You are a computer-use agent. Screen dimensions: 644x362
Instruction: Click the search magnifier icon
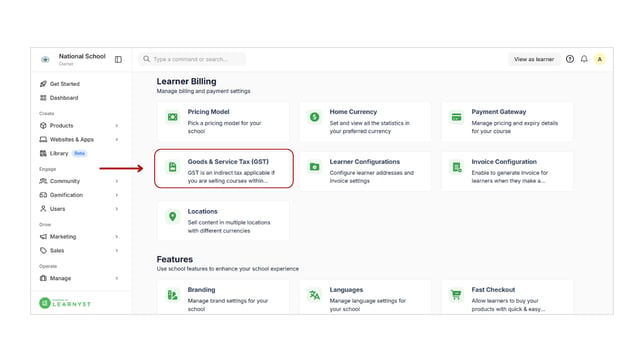(x=146, y=59)
